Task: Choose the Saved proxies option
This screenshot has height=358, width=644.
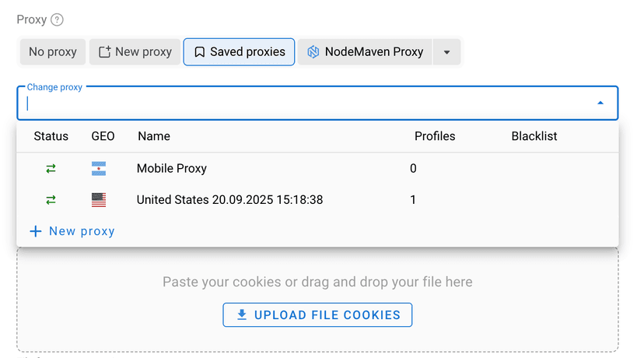Action: coord(240,52)
